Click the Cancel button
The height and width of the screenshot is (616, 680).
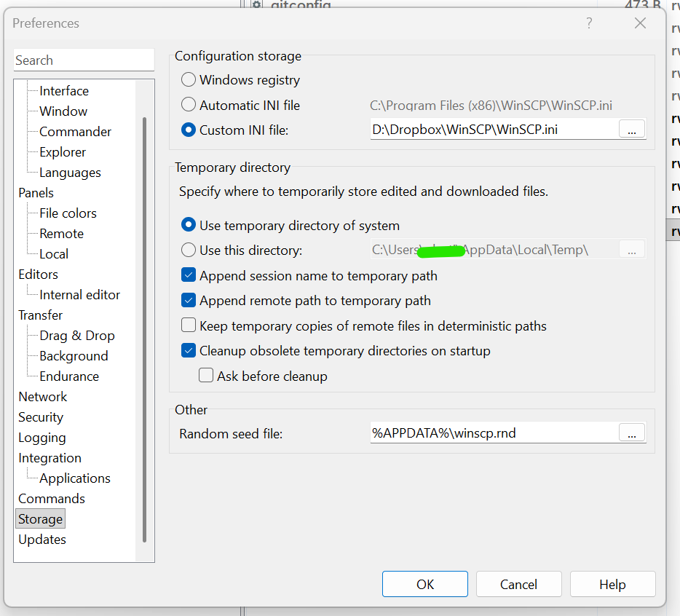(518, 585)
